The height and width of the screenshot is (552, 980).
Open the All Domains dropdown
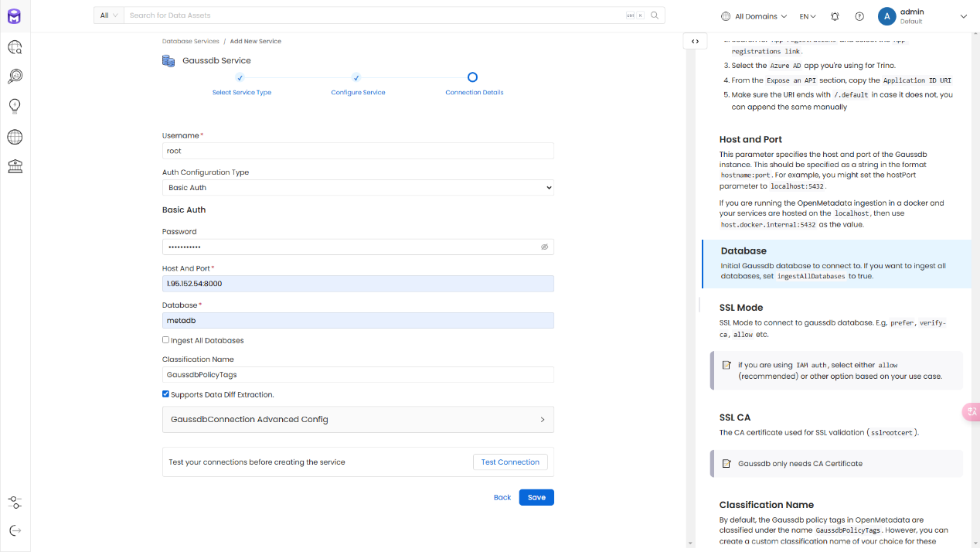click(x=754, y=16)
